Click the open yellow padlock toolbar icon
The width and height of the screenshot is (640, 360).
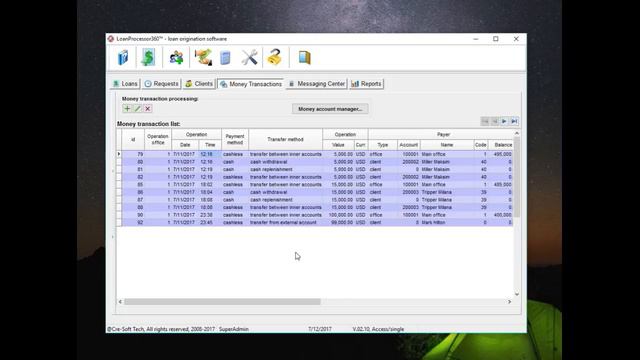point(275,57)
